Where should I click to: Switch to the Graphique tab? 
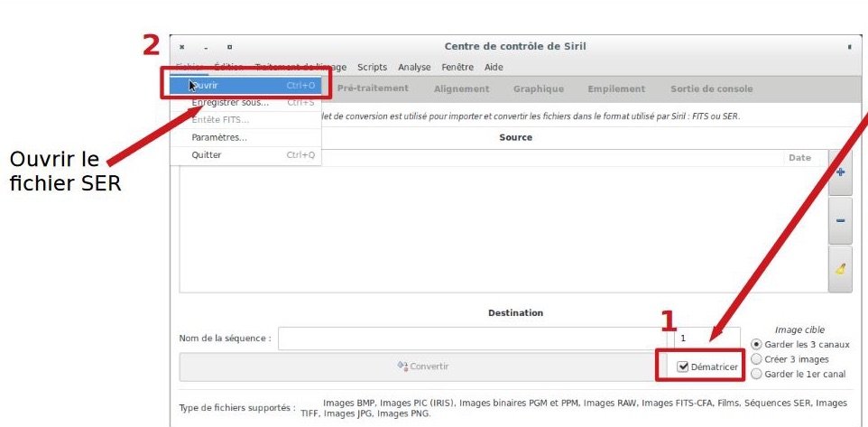[x=539, y=88]
